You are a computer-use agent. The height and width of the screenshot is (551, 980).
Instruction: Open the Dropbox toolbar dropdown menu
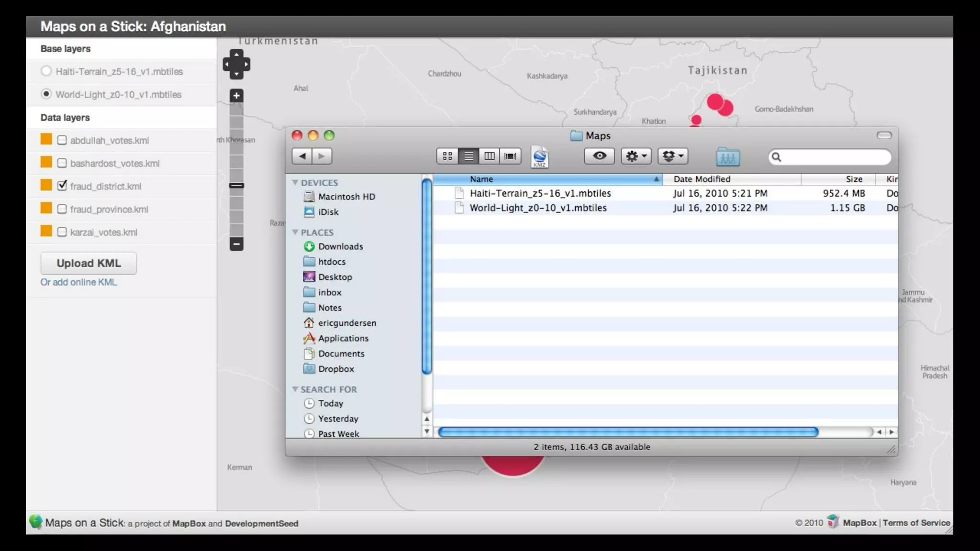pos(673,156)
